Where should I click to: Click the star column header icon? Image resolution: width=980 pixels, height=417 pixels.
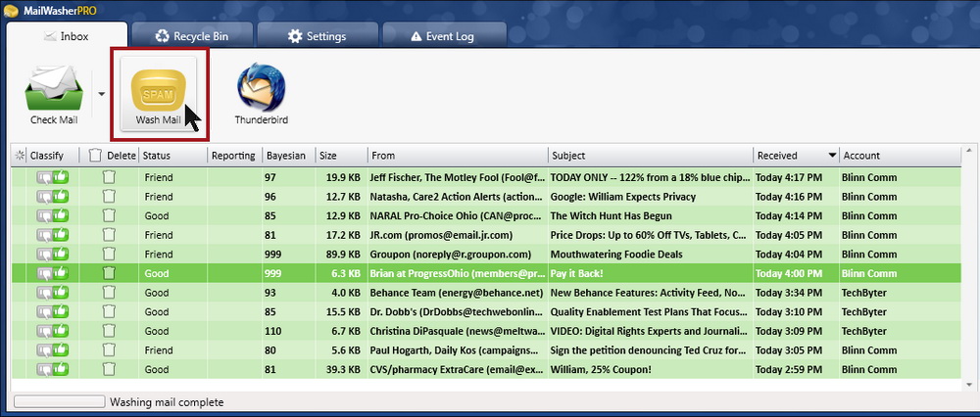pyautogui.click(x=19, y=156)
